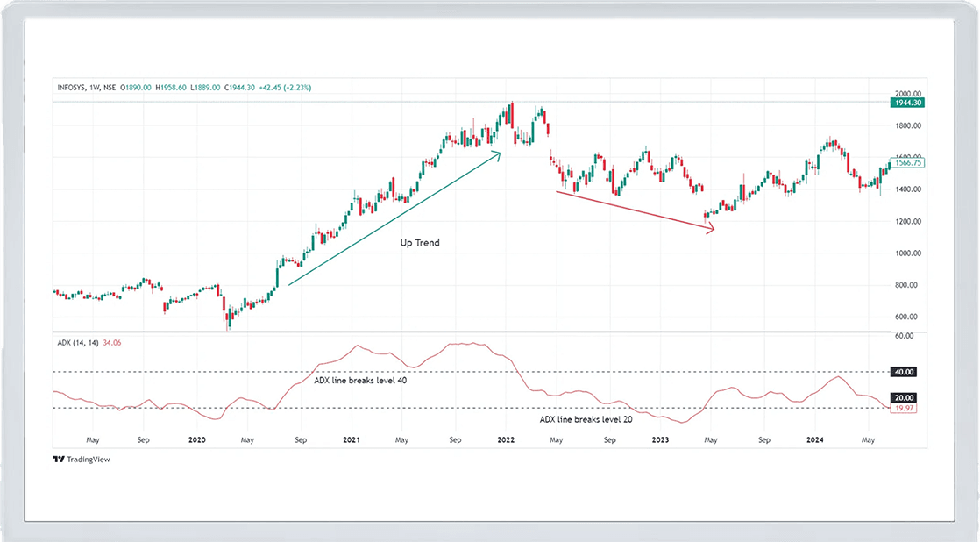Click the 1944.30 green price tag
980x542 pixels.
[906, 103]
